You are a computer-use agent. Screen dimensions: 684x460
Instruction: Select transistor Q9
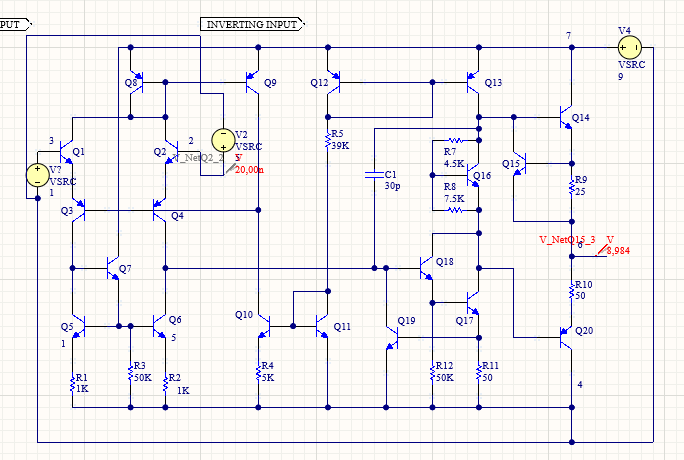[252, 82]
